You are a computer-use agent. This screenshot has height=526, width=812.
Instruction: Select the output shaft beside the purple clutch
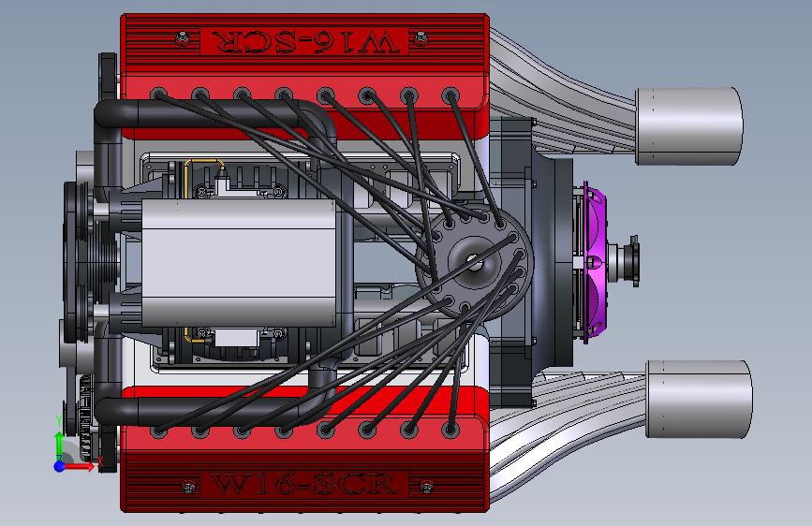tap(625, 261)
